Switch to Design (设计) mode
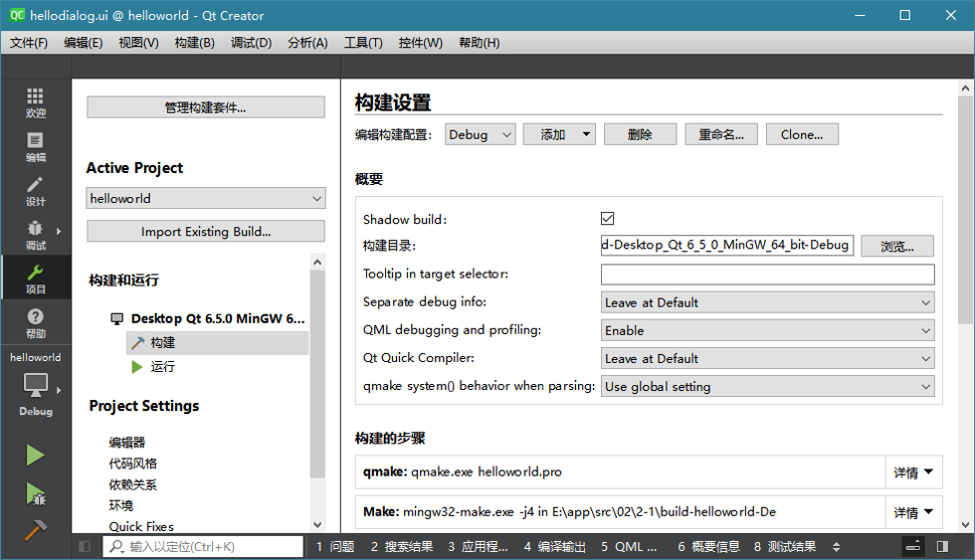The height and width of the screenshot is (560, 975). (x=36, y=191)
